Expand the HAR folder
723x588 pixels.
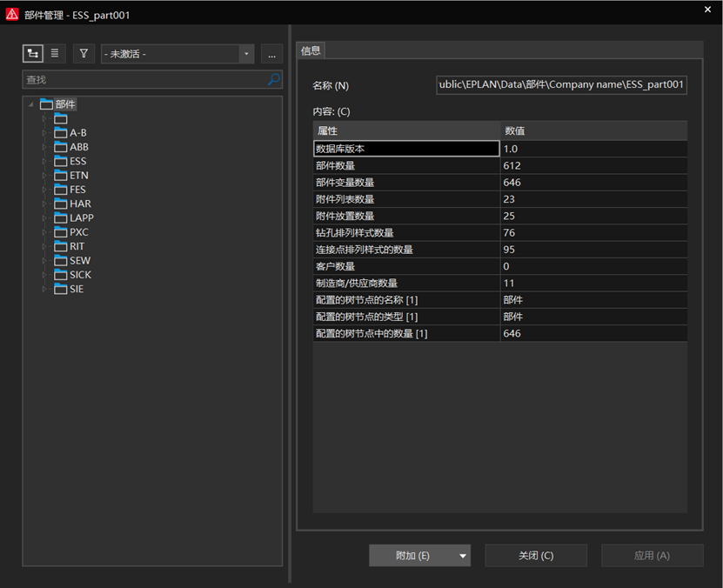point(44,204)
